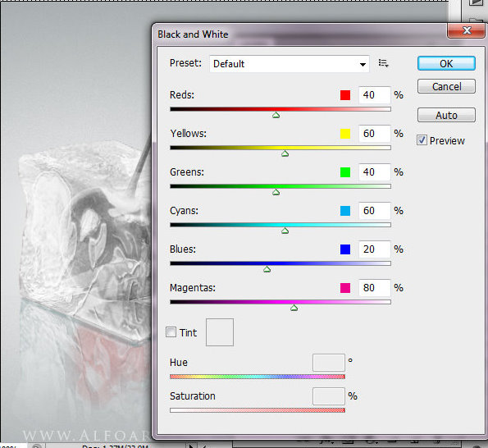The height and width of the screenshot is (448, 488).
Task: Click the yellow color swatch
Action: point(345,134)
